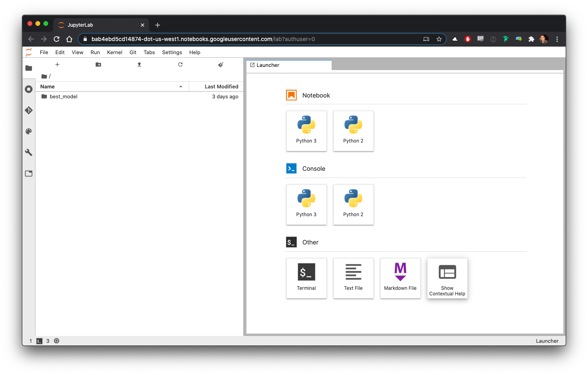The image size is (588, 375).
Task: Select the Launcher tab
Action: click(x=289, y=65)
